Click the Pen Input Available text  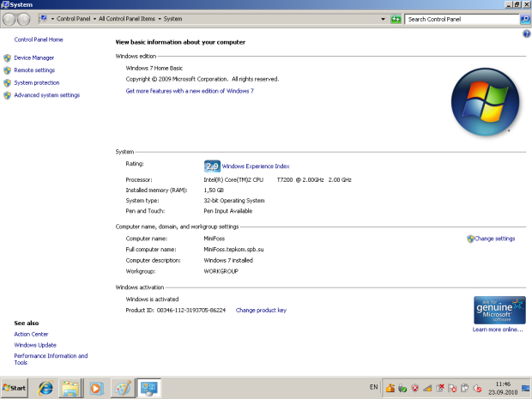point(227,211)
